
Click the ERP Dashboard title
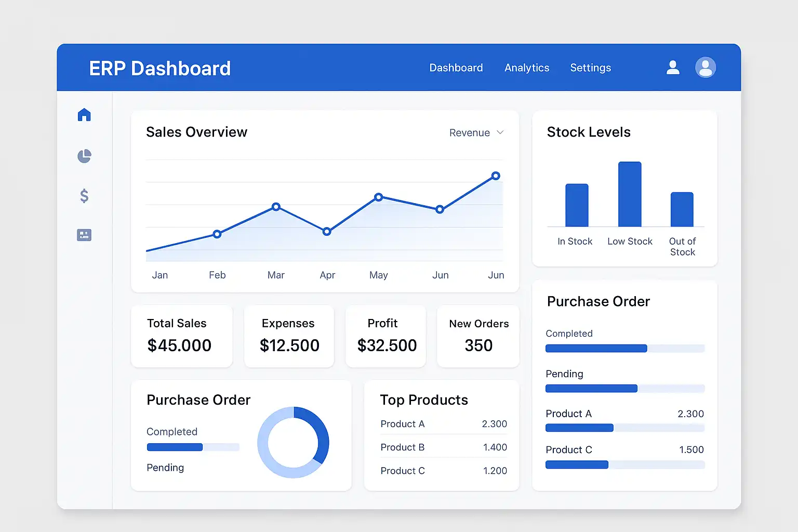160,69
